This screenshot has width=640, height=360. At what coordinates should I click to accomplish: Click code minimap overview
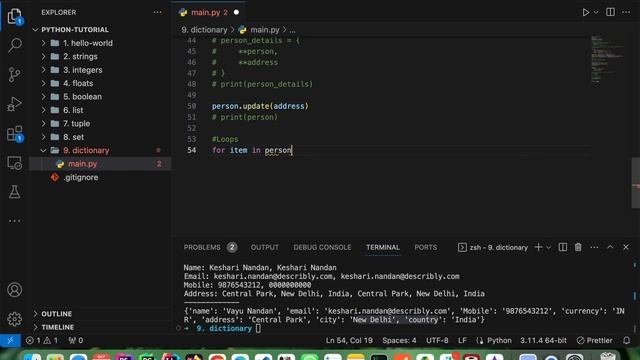(608, 59)
